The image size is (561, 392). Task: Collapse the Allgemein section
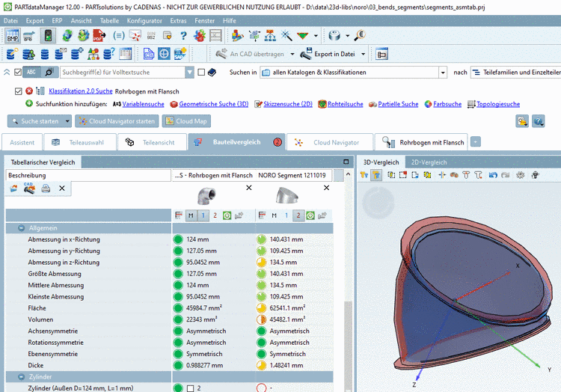point(21,228)
